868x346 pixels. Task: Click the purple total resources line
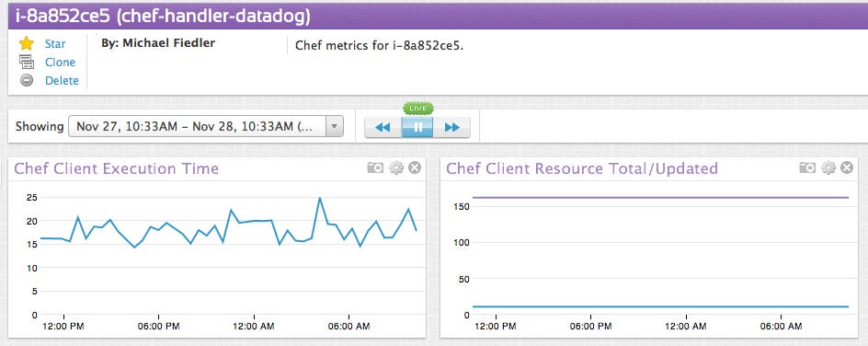[660, 197]
